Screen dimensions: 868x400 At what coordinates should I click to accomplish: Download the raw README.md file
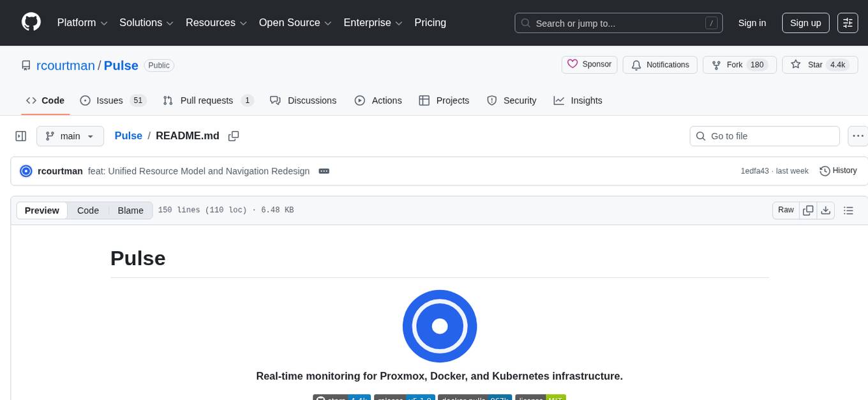[x=826, y=210]
